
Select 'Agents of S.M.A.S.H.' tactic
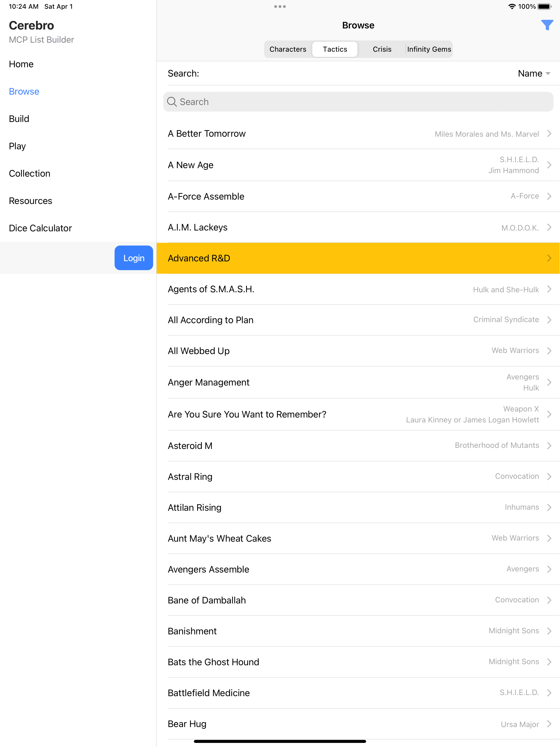[358, 289]
